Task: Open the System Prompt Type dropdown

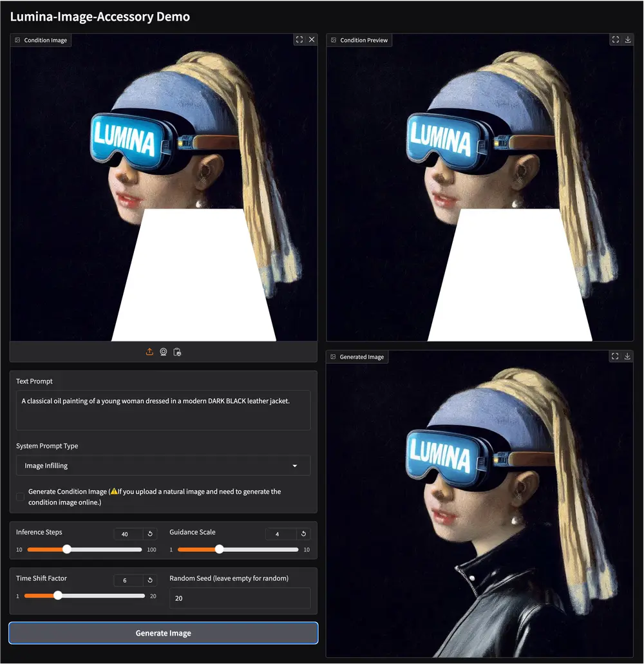Action: pyautogui.click(x=163, y=466)
